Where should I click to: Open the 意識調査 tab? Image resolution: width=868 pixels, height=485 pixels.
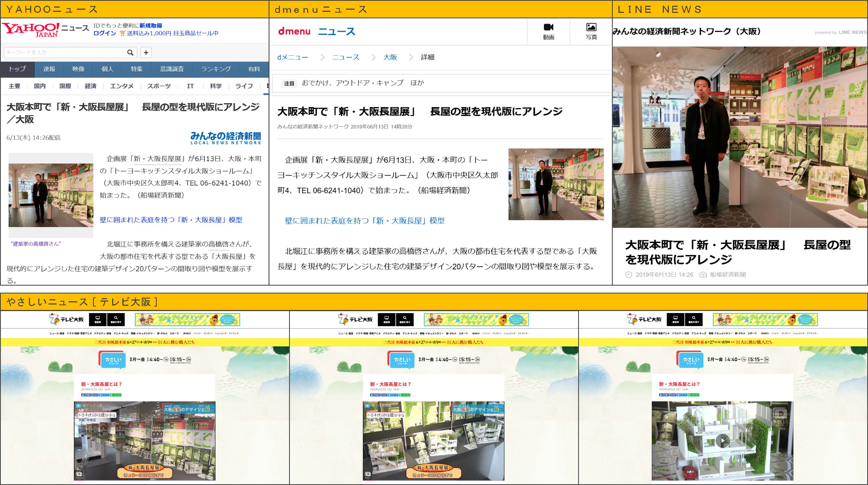pyautogui.click(x=172, y=69)
